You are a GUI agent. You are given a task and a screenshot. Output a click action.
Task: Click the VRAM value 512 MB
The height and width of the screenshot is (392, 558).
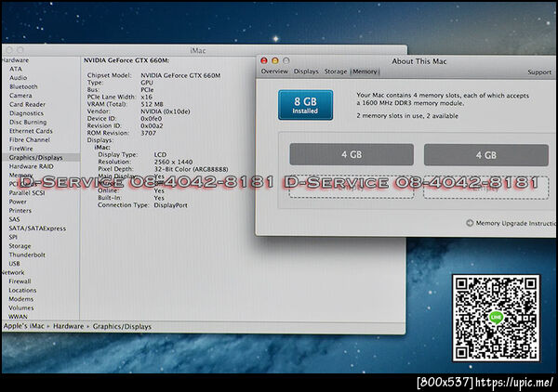[x=152, y=104]
